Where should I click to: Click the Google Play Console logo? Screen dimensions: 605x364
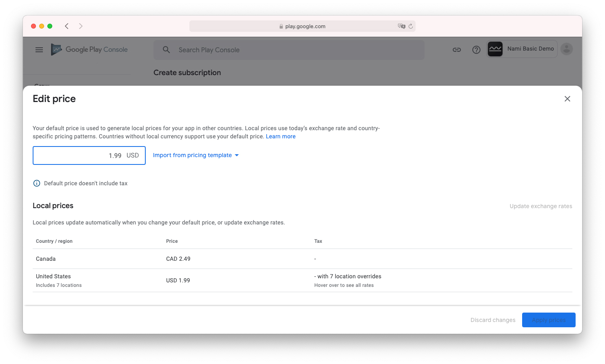(x=89, y=49)
